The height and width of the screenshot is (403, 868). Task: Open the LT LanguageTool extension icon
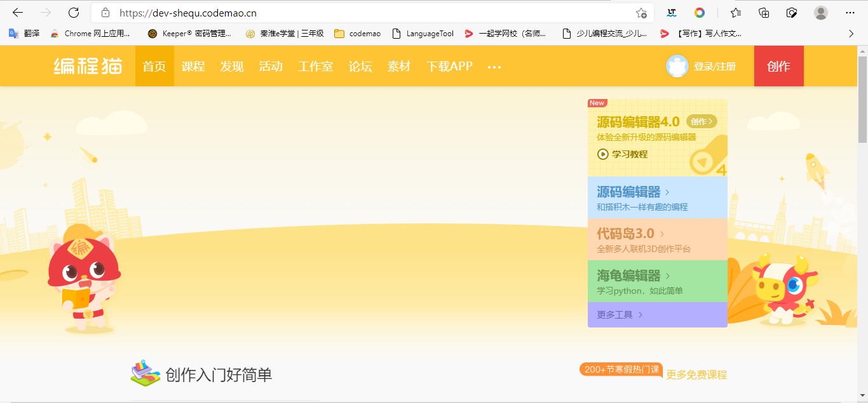pos(671,13)
